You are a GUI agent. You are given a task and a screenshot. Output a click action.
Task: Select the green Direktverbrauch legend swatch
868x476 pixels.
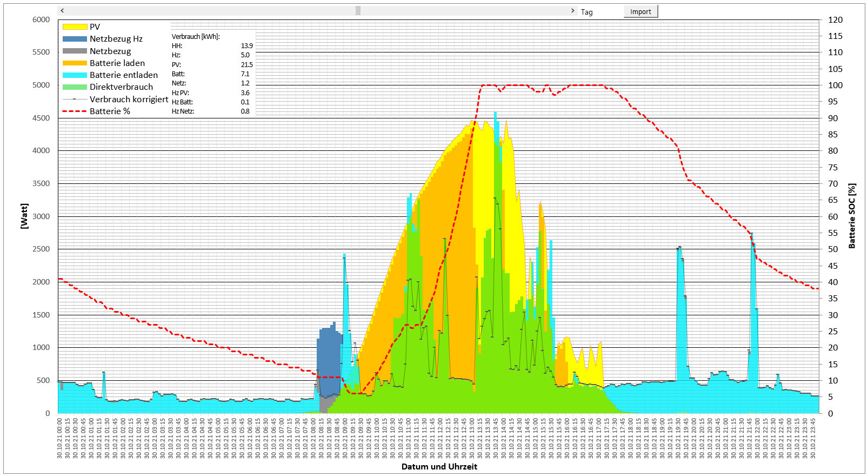pyautogui.click(x=75, y=87)
